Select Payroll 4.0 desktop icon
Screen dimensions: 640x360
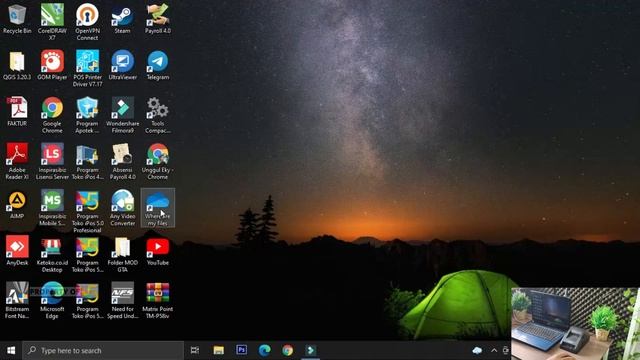coord(158,19)
